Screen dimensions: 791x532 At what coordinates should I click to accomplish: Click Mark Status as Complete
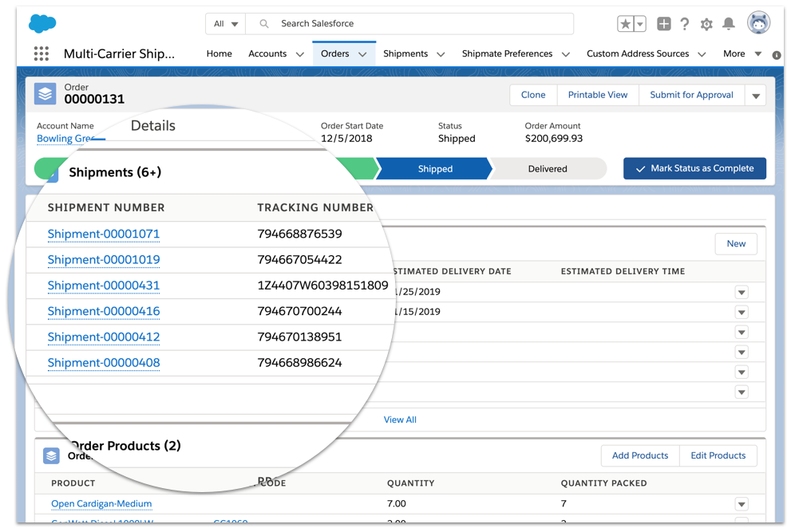point(694,168)
